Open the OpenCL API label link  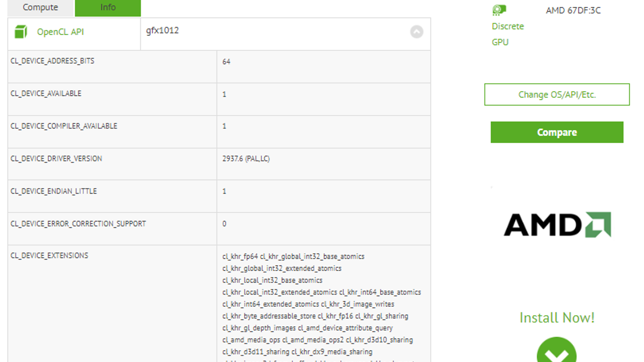[60, 32]
